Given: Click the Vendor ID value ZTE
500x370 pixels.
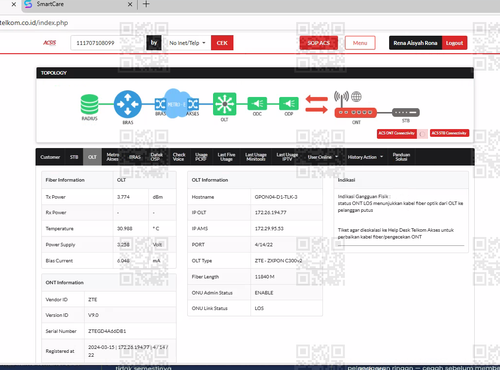Looking at the screenshot, I should click(93, 299).
